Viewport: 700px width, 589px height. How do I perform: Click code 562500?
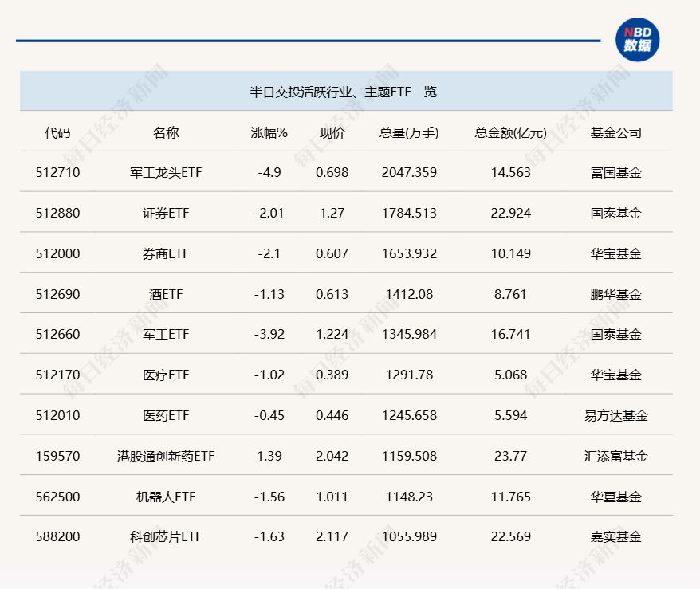[x=58, y=497]
